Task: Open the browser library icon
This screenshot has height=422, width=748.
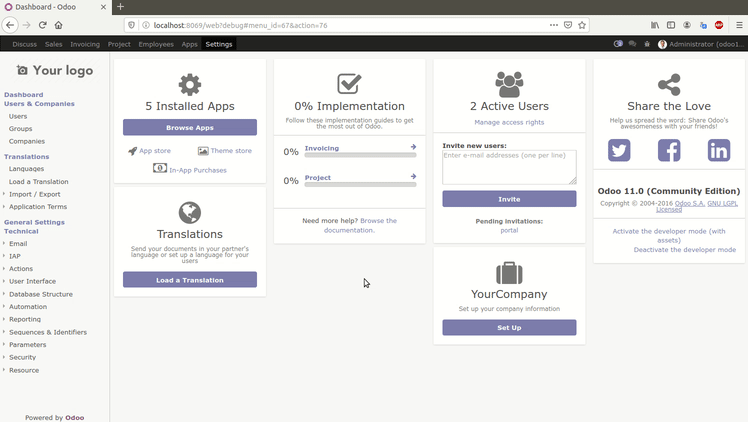Action: coord(655,25)
